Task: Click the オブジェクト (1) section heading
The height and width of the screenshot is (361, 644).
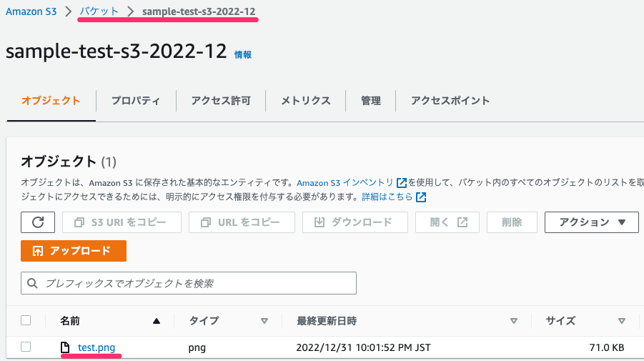Action: pyautogui.click(x=69, y=162)
